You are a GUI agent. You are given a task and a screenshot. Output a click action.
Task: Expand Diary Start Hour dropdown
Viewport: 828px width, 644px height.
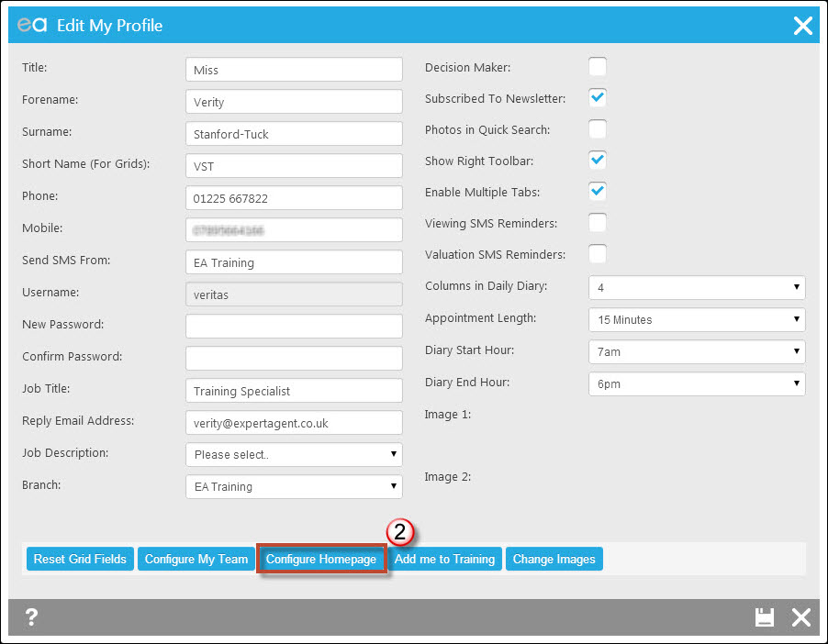[697, 352]
